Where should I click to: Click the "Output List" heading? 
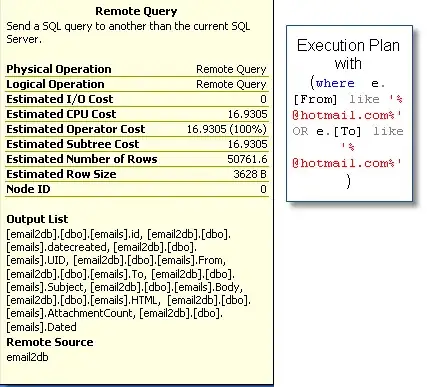37,219
